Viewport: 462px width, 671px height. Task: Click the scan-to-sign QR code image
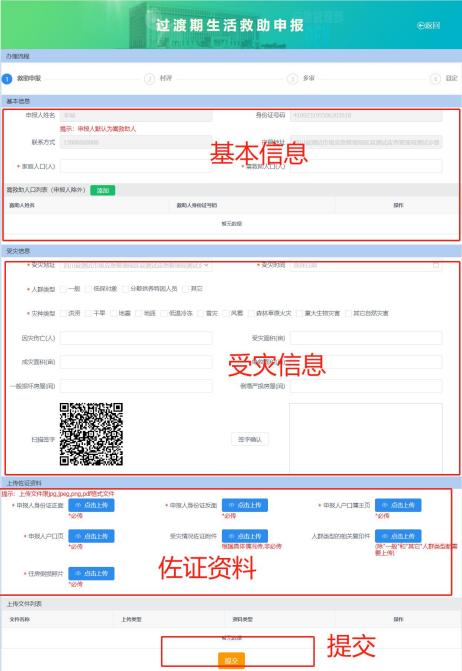tap(91, 434)
